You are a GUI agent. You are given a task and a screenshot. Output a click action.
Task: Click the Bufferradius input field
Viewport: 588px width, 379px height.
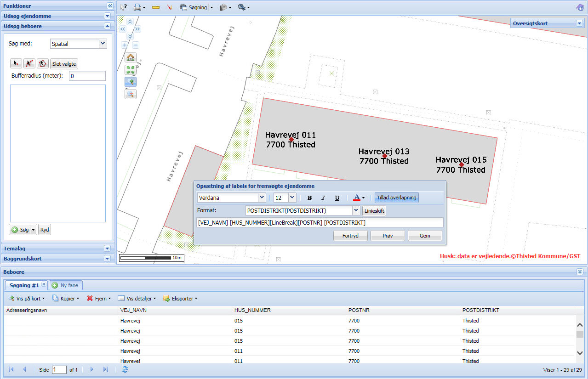(87, 76)
